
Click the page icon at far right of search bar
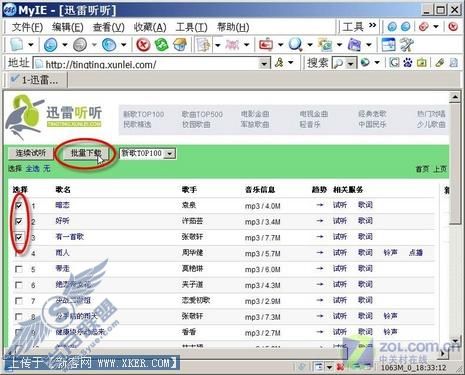click(454, 63)
